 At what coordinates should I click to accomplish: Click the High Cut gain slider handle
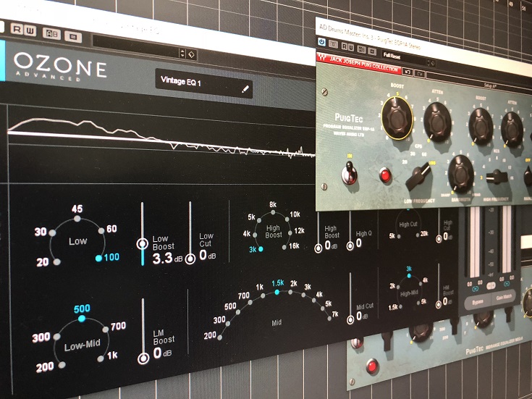pos(439,239)
